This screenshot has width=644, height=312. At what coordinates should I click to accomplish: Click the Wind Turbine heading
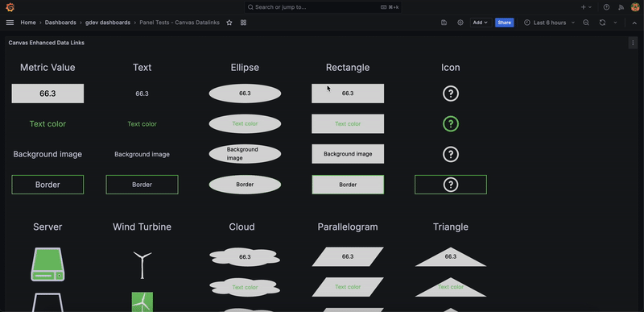coord(142,227)
